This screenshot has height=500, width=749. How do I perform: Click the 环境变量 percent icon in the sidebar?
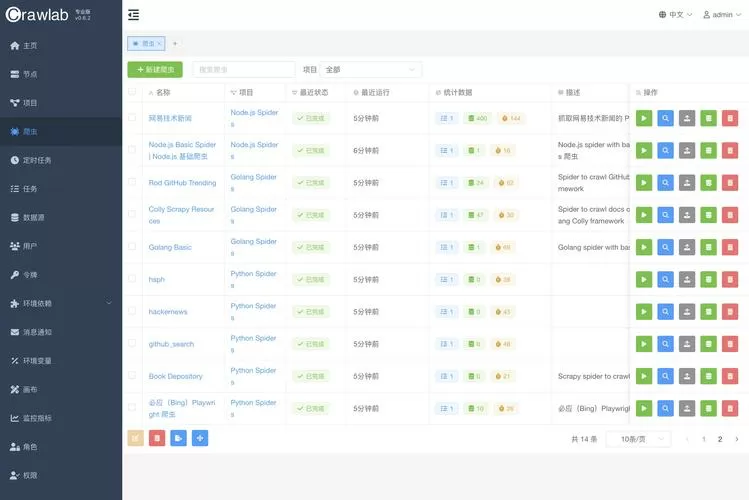click(x=15, y=361)
